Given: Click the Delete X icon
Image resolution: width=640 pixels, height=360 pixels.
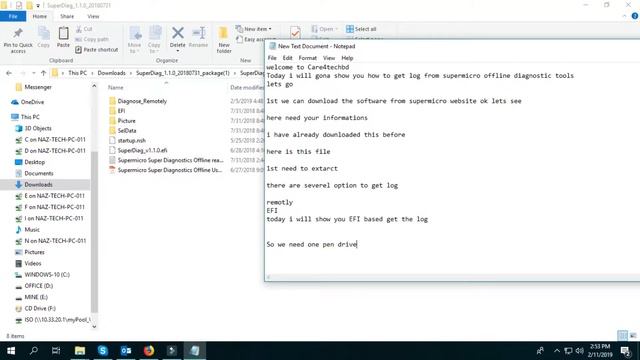Looking at the screenshot, I should (178, 33).
